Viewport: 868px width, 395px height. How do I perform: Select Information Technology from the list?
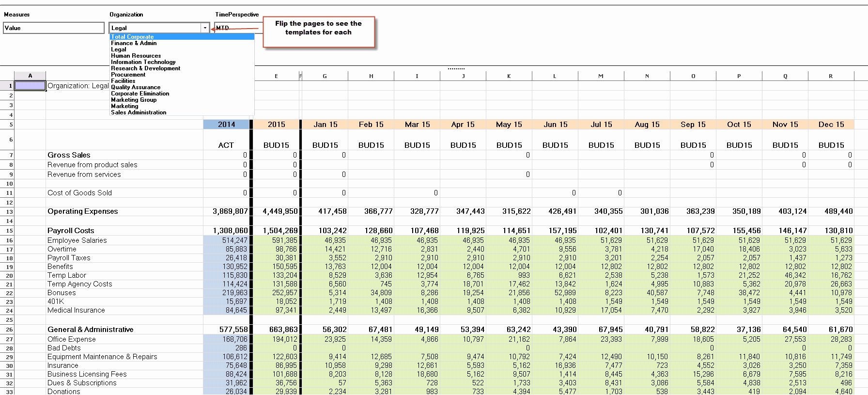[x=143, y=62]
